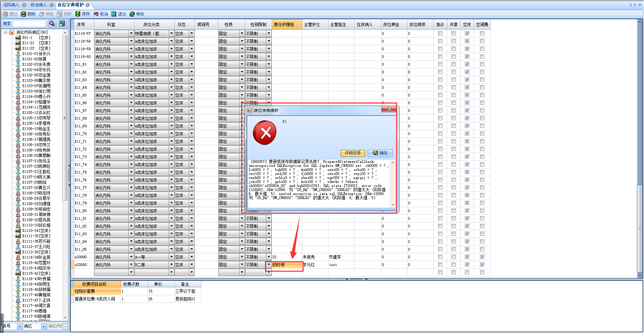Open the 科室 dropdown for bed X1118-57
644x333 pixels.
(x=131, y=34)
